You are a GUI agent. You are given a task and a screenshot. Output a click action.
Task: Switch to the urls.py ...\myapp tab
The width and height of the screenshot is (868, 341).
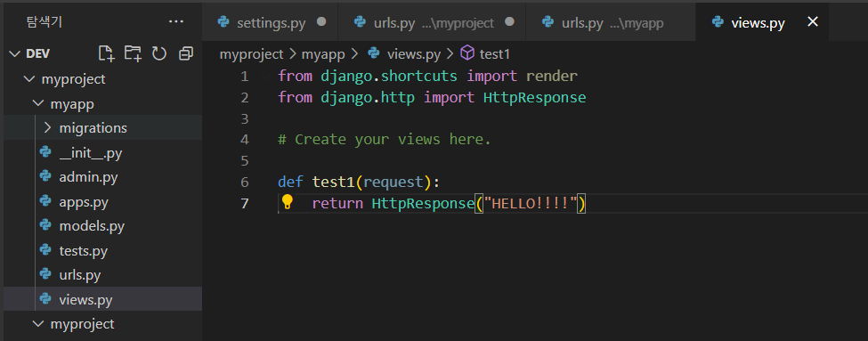click(611, 22)
